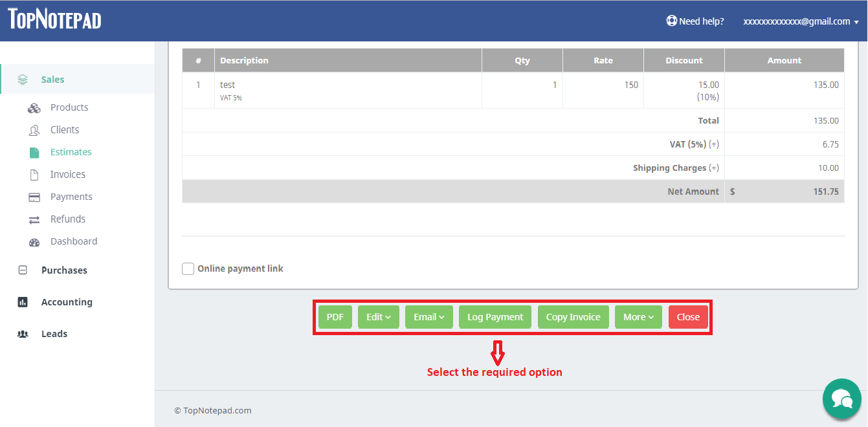868x427 pixels.
Task: Click the Leads group icon
Action: [x=23, y=334]
